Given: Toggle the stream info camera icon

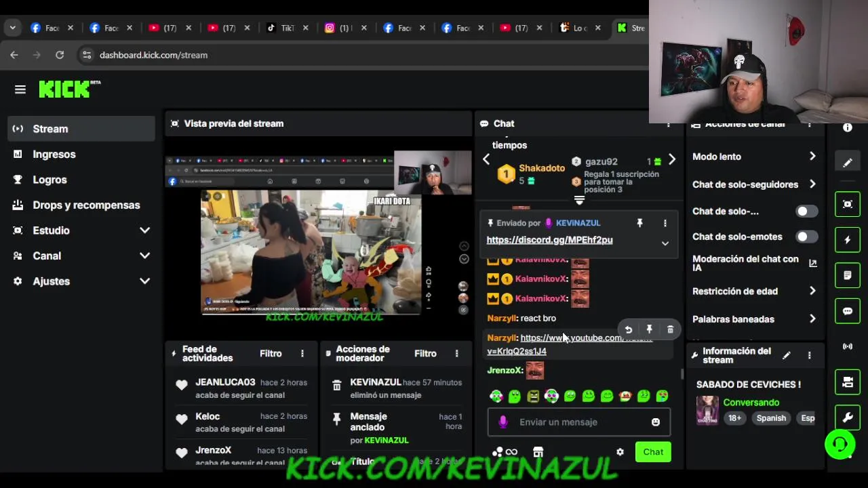Looking at the screenshot, I should (847, 382).
